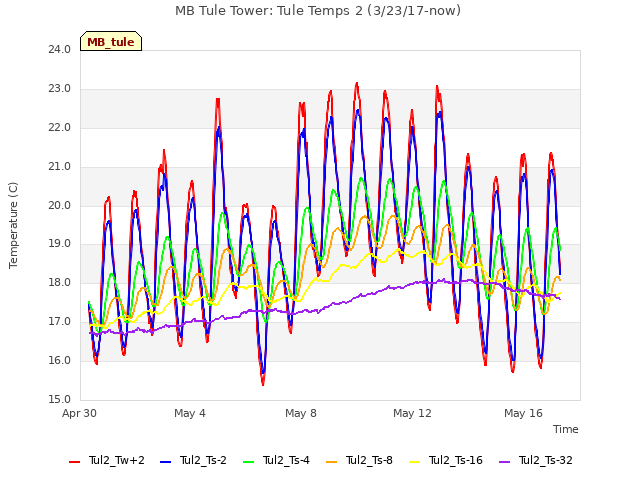Image resolution: width=640 pixels, height=480 pixels.
Task: Click the 16.0 y-axis tick label
Action: pos(60,360)
